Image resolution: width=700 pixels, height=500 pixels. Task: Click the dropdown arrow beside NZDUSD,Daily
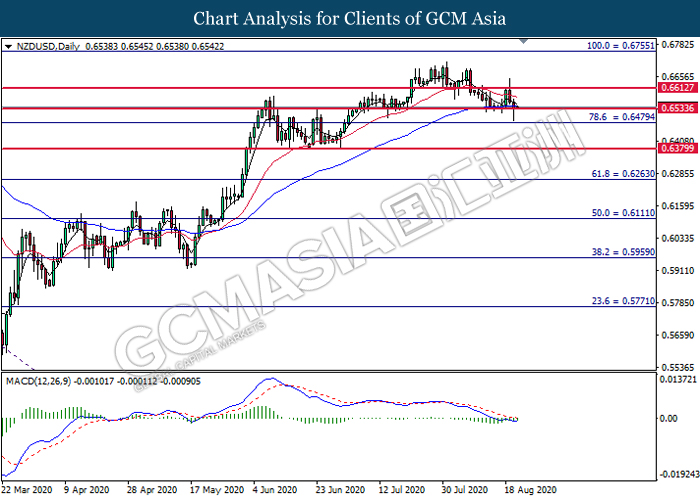[x=8, y=46]
